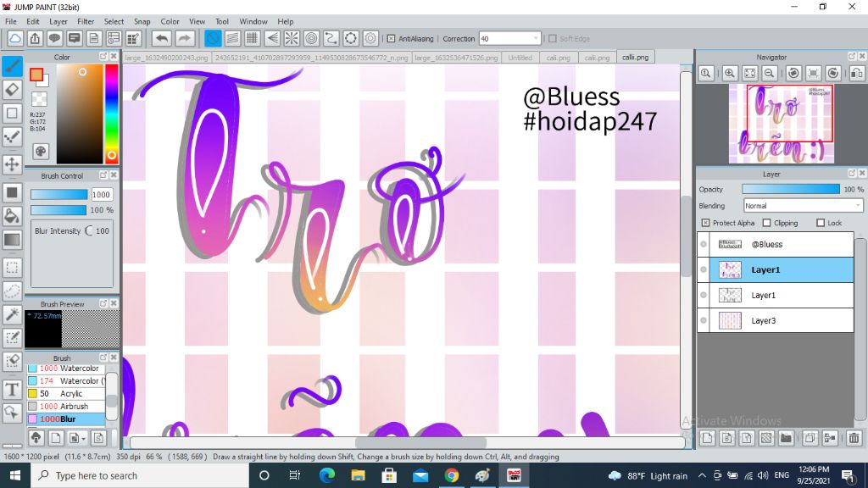Screen dimensions: 868x488
Task: Click the export/share toolbar icon
Action: pos(35,38)
